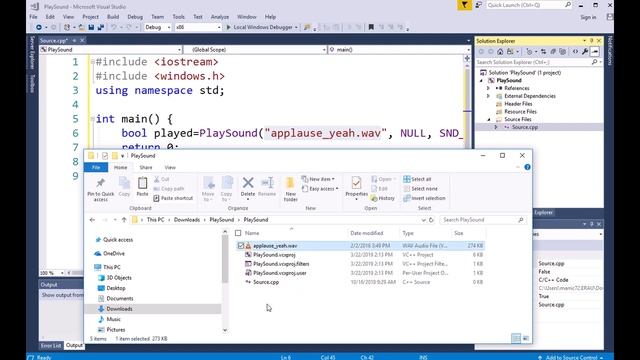Select PlaySound.vcxproj.filters file in Explorer

[281, 264]
